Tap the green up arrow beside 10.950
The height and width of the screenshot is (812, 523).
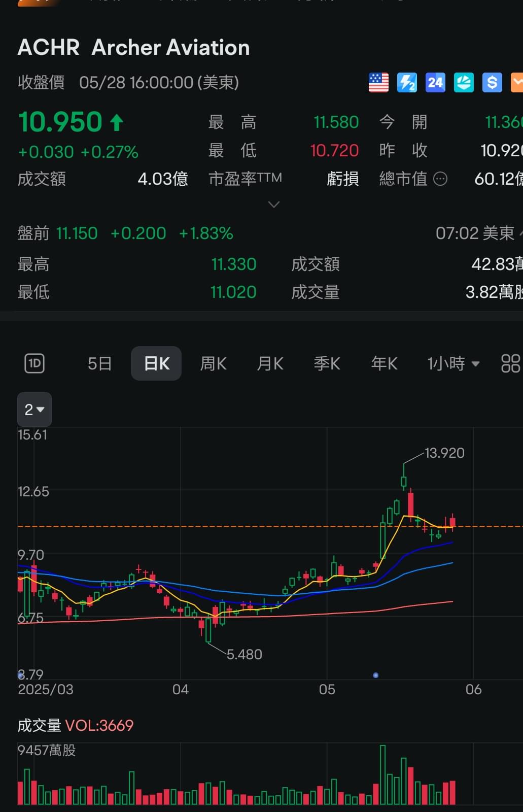[x=117, y=122]
